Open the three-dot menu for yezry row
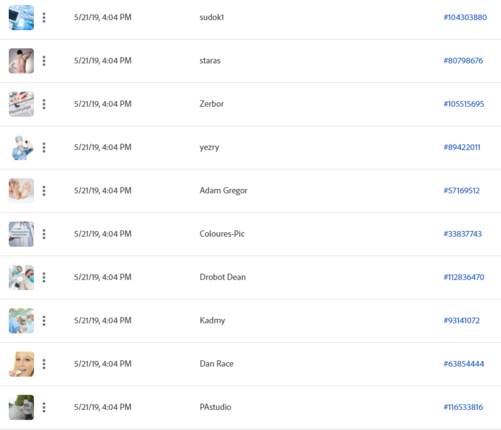Screen dimensions: 501x430 coord(44,147)
